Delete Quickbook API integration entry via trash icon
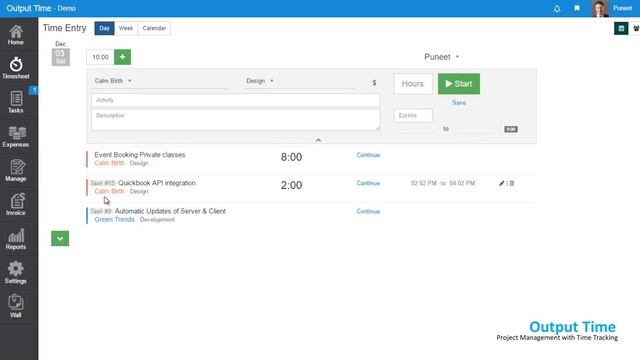The image size is (640, 360). tap(512, 183)
